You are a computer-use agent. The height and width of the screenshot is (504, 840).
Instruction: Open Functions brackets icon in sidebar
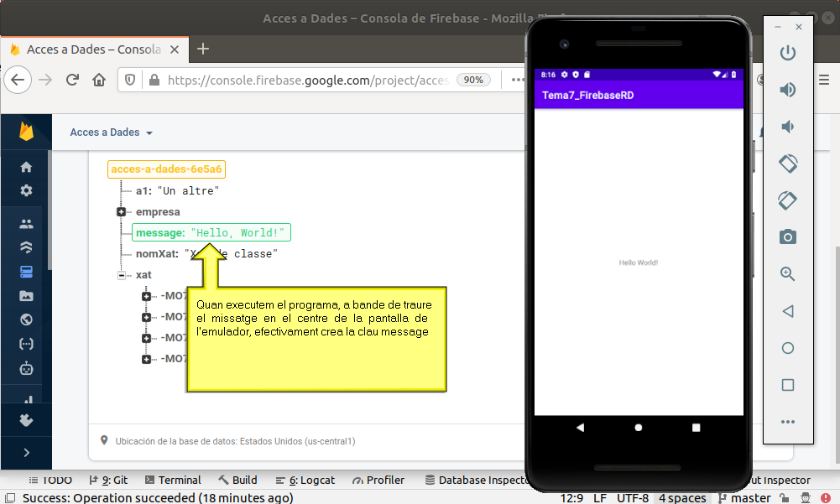pos(26,344)
